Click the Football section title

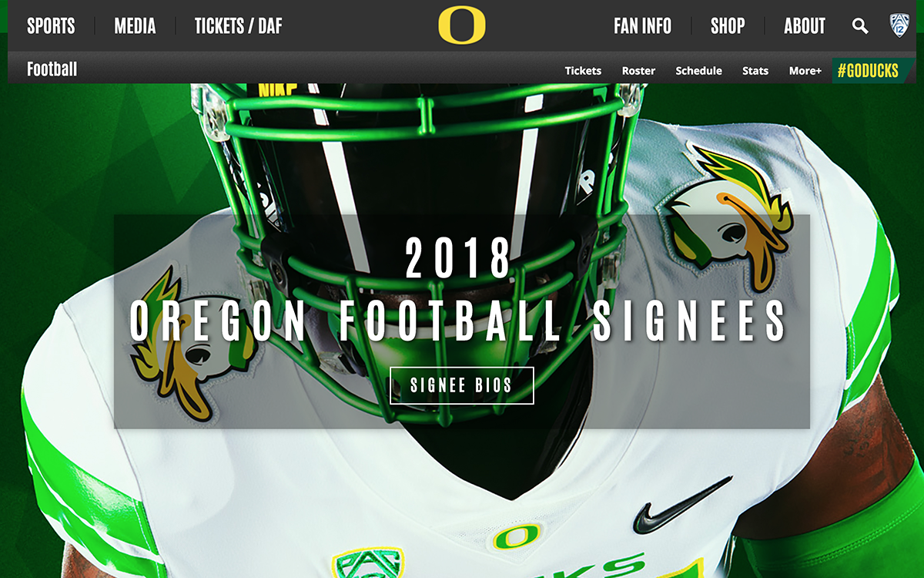pos(52,69)
